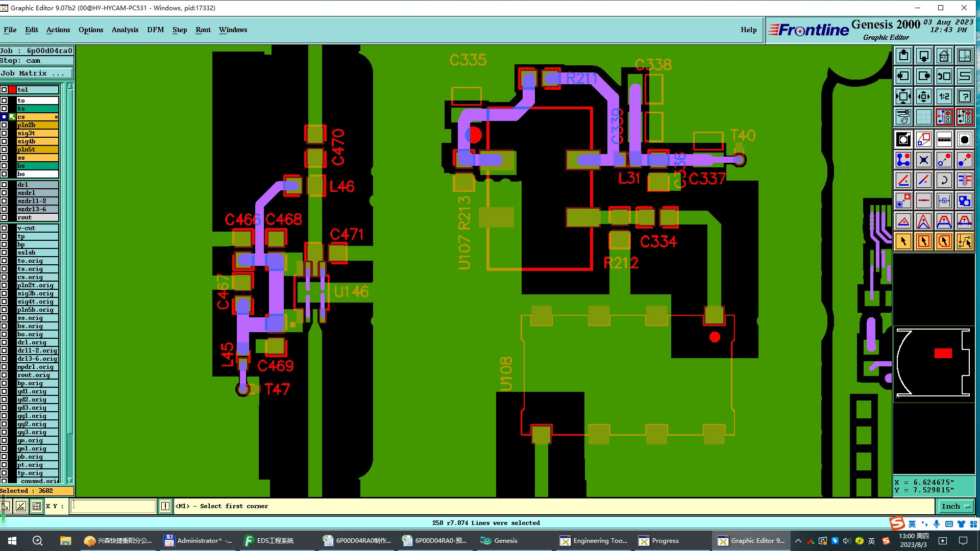Click the red to1 layer color swatch

(x=12, y=90)
